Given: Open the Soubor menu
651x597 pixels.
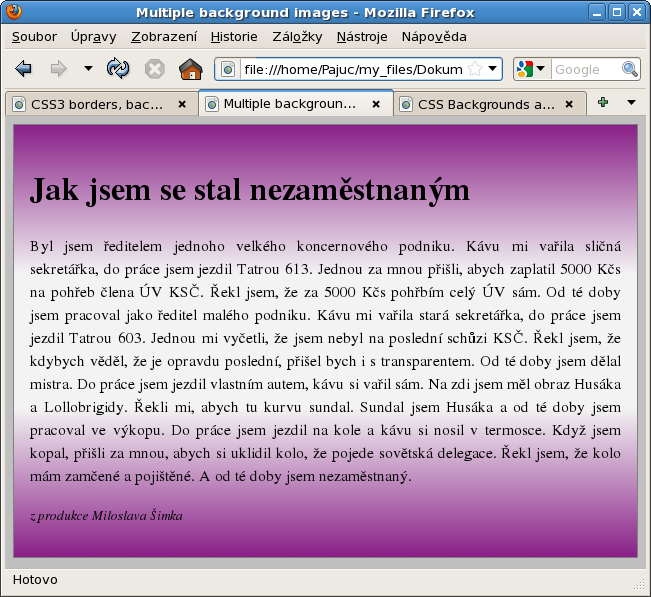Looking at the screenshot, I should tap(34, 37).
